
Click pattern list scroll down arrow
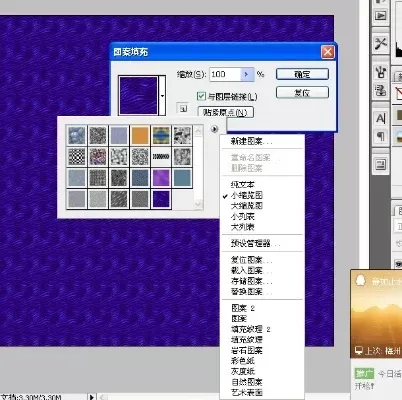198,204
